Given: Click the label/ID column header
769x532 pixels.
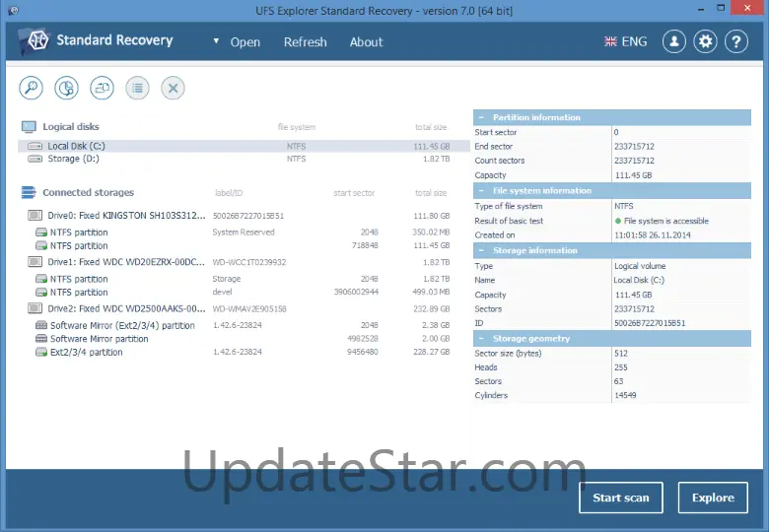Looking at the screenshot, I should tap(229, 193).
